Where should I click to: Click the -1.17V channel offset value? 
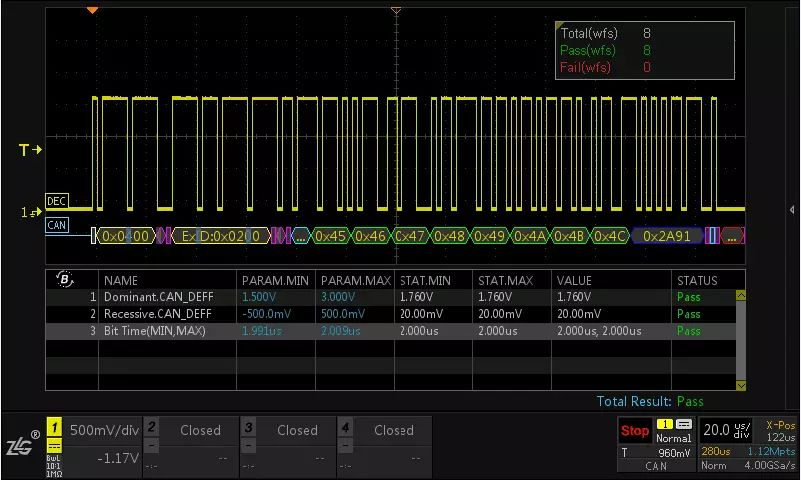(117, 458)
